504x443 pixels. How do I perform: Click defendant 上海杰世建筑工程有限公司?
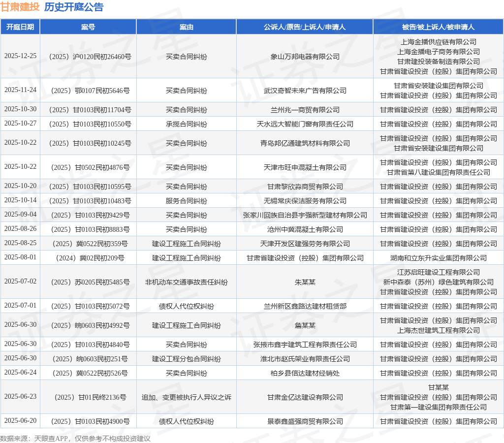click(x=439, y=330)
